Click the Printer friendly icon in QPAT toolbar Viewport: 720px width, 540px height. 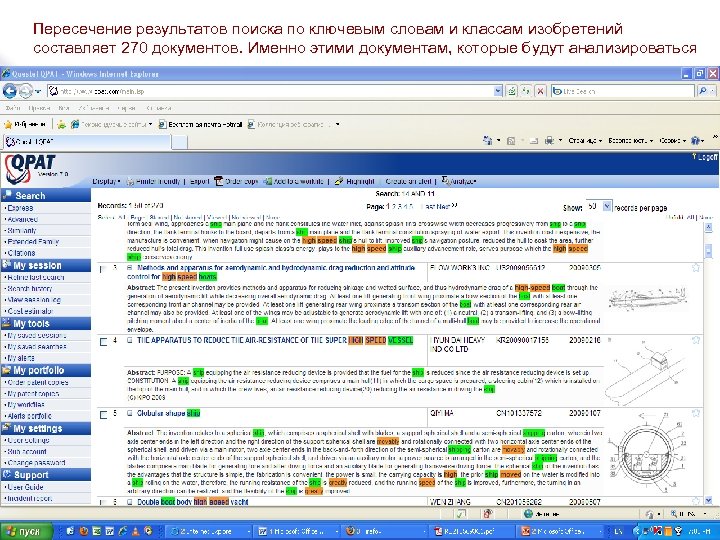130,181
